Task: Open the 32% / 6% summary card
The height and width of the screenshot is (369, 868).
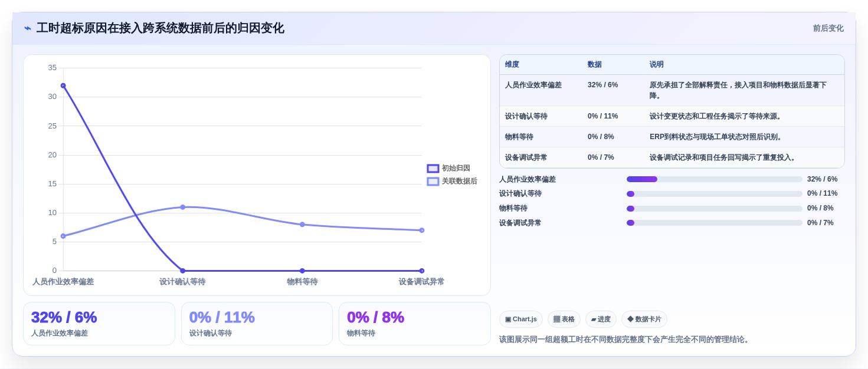Action: pyautogui.click(x=99, y=324)
